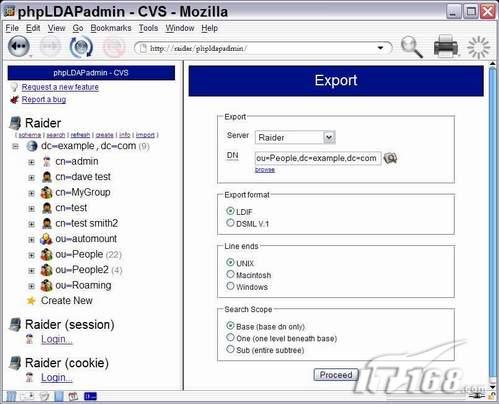Choose Windows line ends option
Image resolution: width=499 pixels, height=404 pixels.
pos(230,286)
